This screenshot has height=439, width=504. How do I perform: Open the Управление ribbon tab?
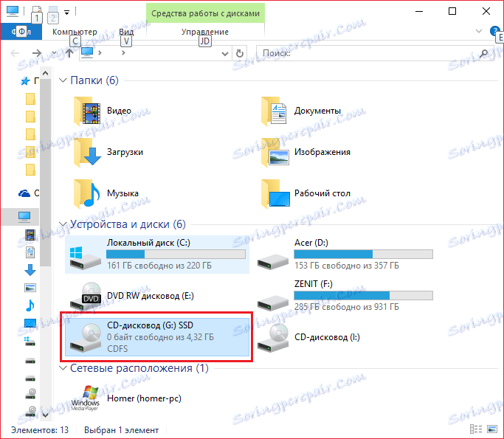pos(204,32)
